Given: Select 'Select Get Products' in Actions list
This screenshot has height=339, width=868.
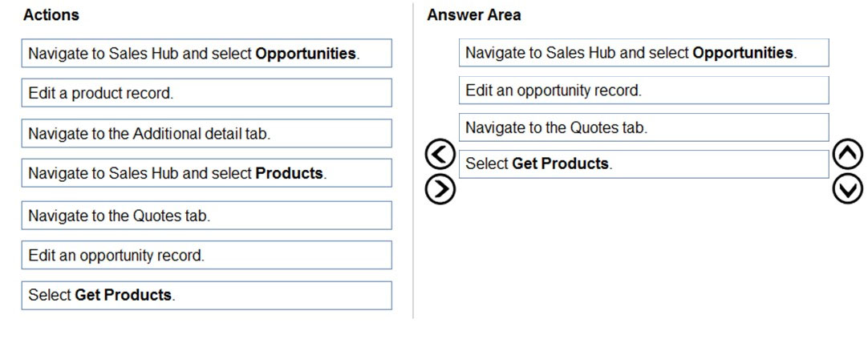Looking at the screenshot, I should [206, 295].
